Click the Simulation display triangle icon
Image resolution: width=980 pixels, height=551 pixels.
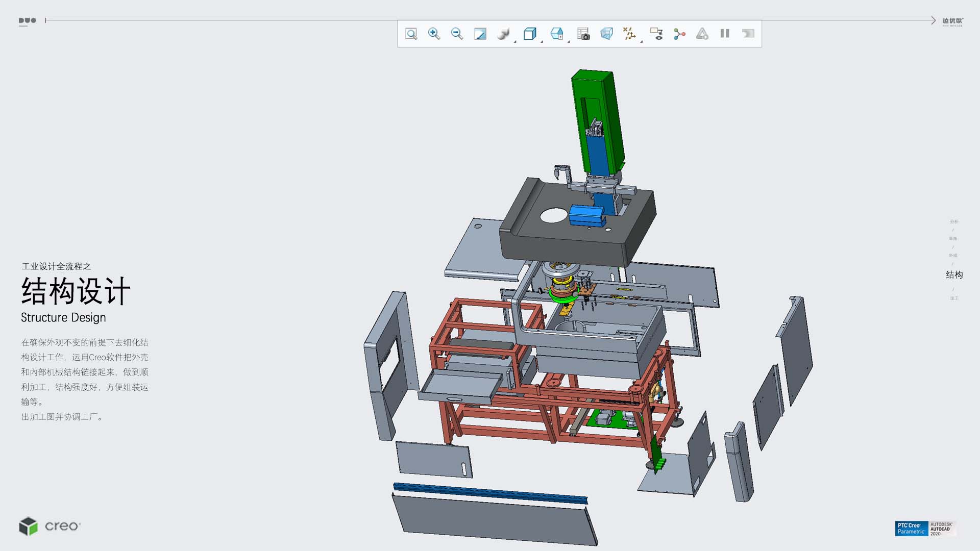coord(702,34)
